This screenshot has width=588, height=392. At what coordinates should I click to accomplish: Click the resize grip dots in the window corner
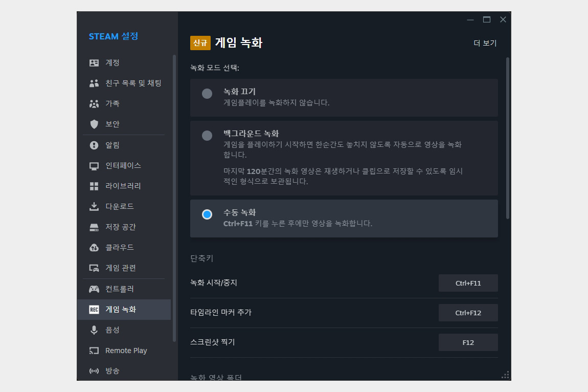point(505,375)
